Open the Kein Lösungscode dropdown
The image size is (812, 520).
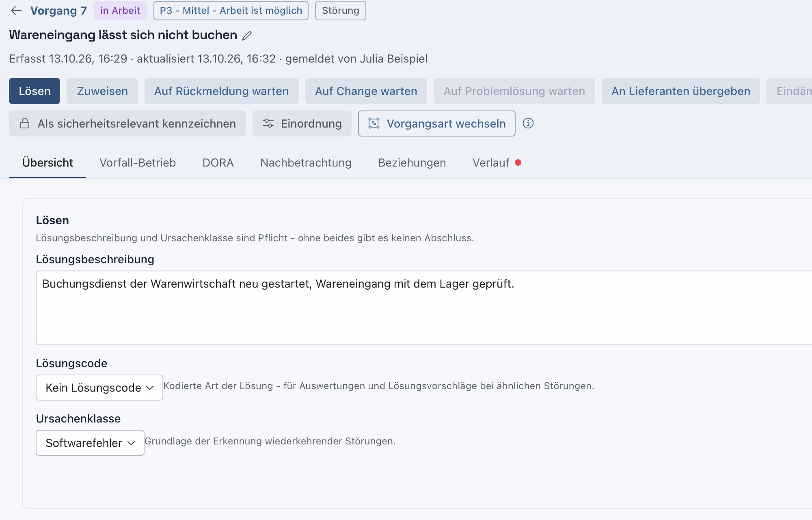pos(99,388)
